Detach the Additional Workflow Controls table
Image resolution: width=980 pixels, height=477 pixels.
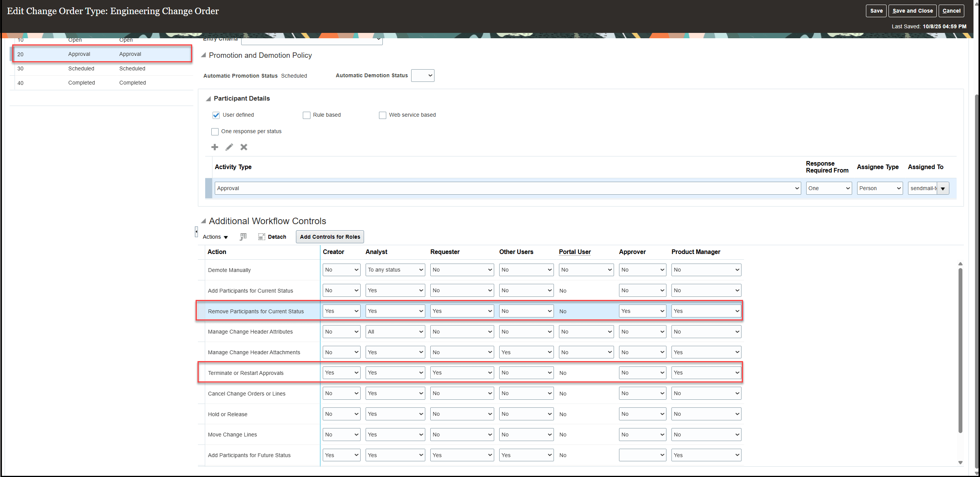pos(272,236)
